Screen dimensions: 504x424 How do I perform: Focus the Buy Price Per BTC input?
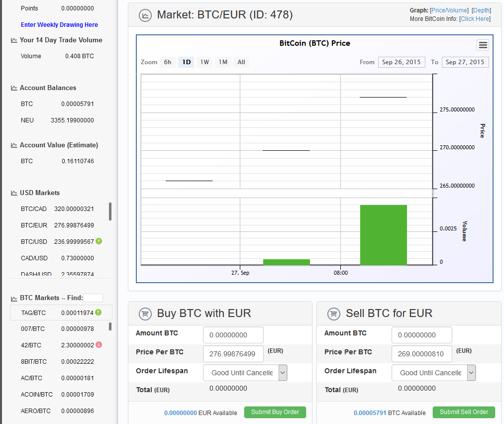[233, 354]
